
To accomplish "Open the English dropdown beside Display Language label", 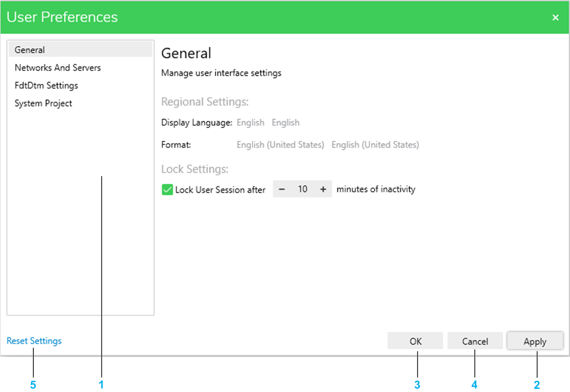I will click(251, 123).
